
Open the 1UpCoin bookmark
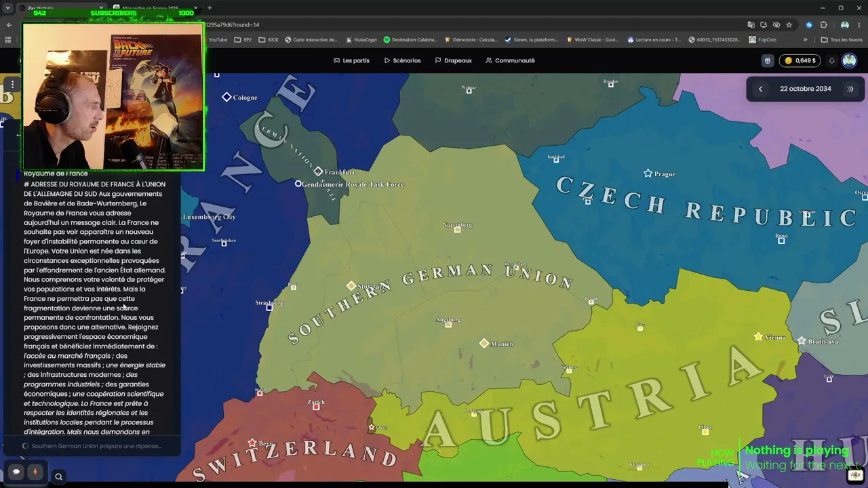coord(763,40)
